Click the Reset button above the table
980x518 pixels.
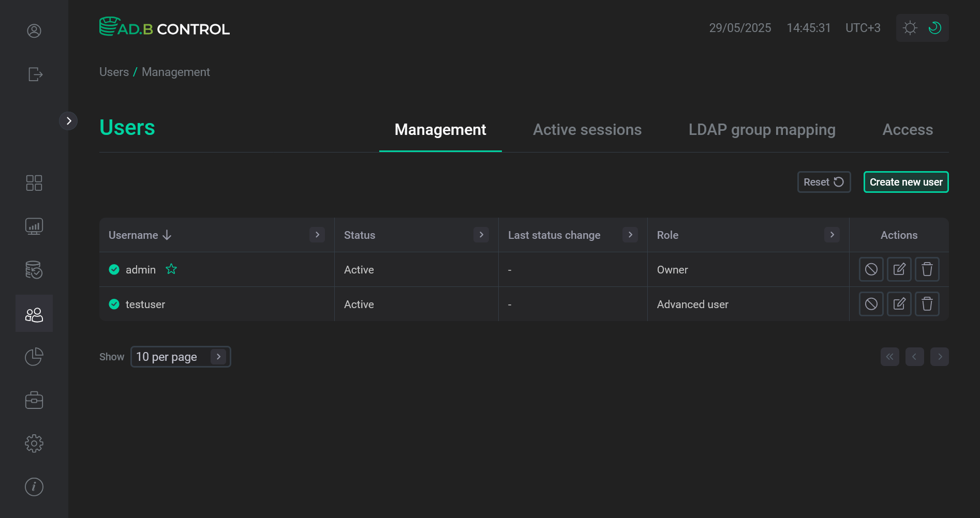click(824, 182)
